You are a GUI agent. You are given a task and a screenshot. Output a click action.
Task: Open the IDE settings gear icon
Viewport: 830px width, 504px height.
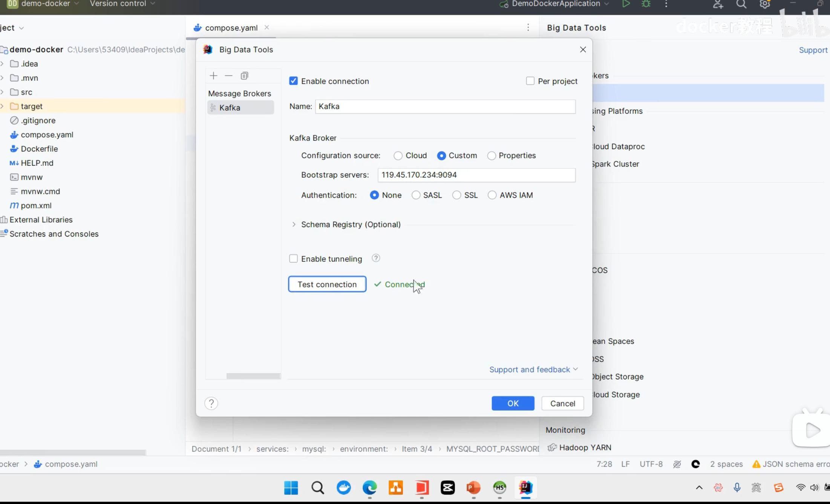(x=764, y=4)
